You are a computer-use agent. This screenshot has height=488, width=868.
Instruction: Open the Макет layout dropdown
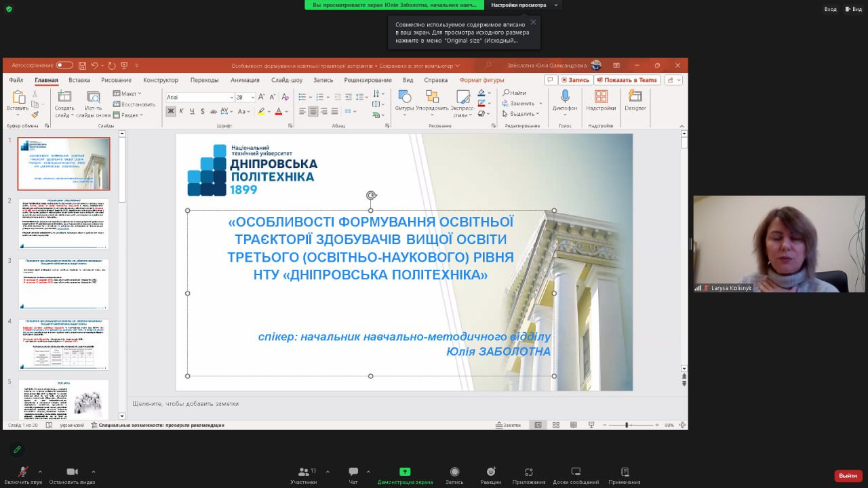pyautogui.click(x=127, y=94)
